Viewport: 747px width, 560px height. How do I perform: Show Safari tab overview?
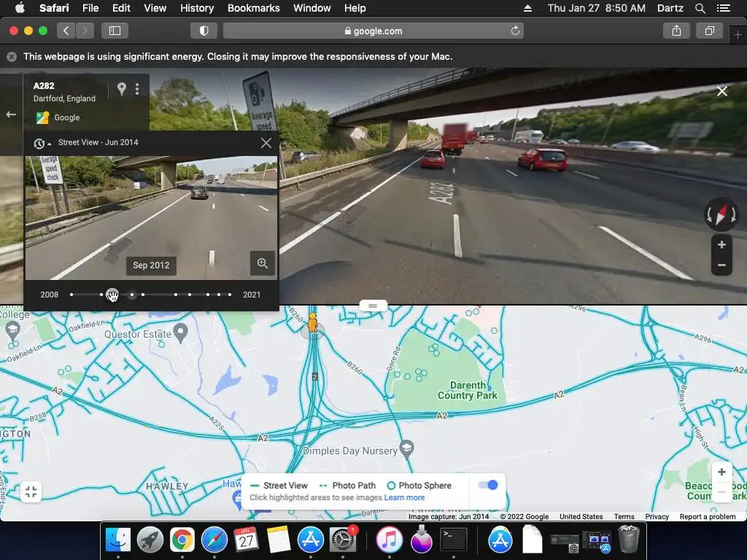tap(709, 31)
